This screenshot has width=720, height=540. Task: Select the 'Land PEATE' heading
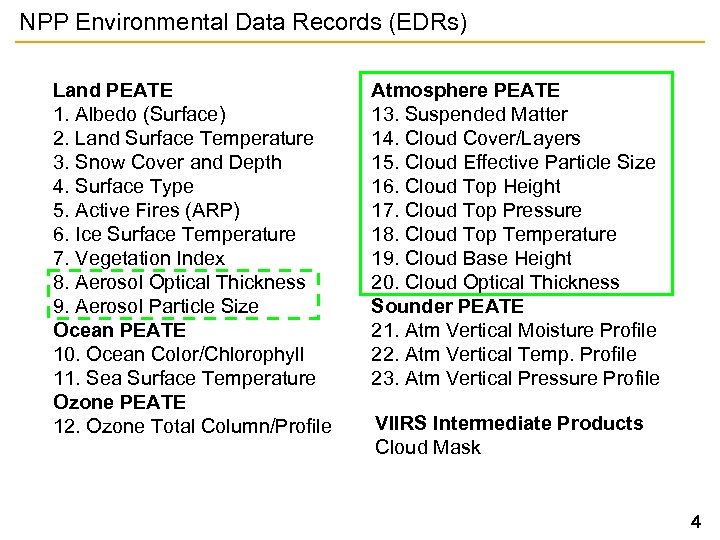coord(113,90)
